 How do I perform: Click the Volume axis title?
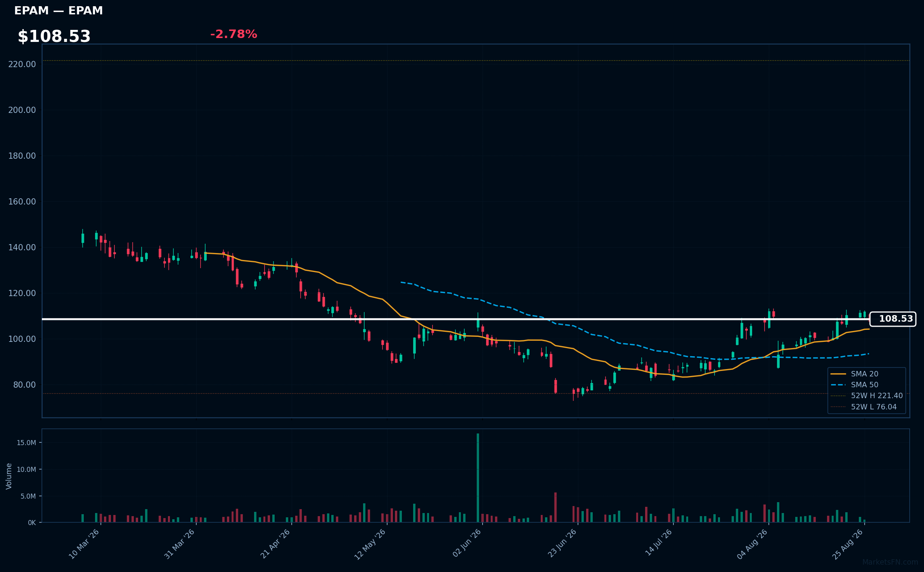coord(9,476)
